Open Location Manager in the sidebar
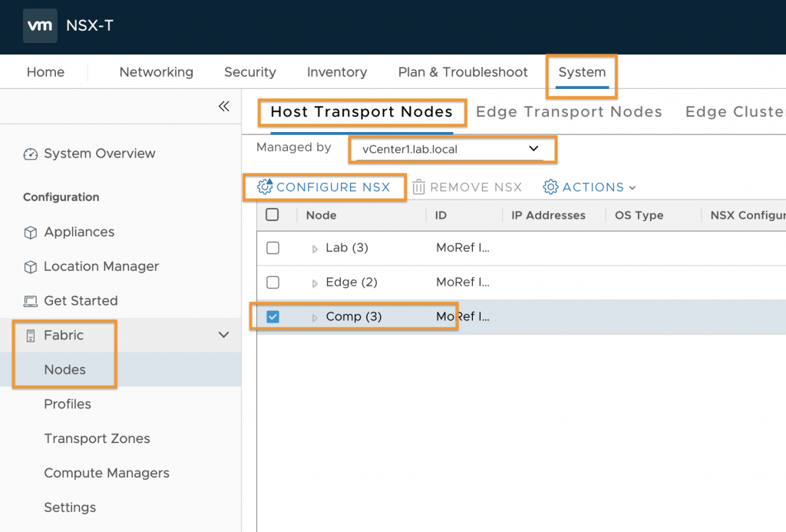The width and height of the screenshot is (786, 532). tap(101, 266)
